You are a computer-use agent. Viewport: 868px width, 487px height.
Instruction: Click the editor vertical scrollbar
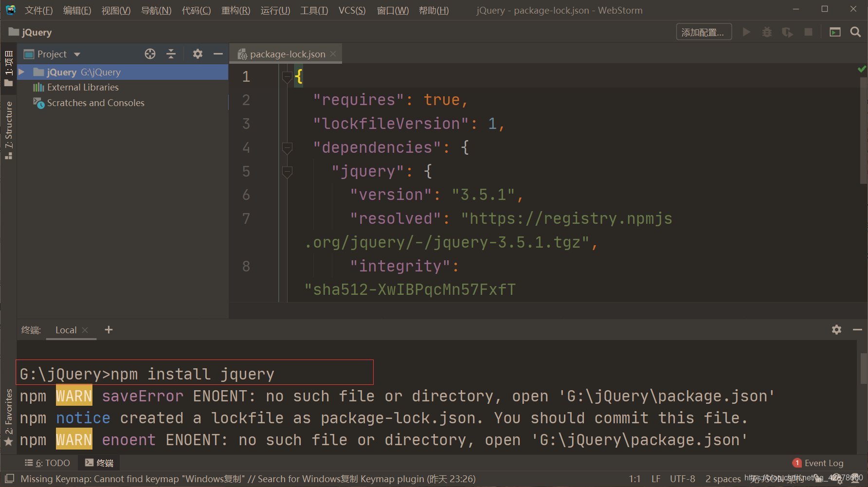pos(864,130)
